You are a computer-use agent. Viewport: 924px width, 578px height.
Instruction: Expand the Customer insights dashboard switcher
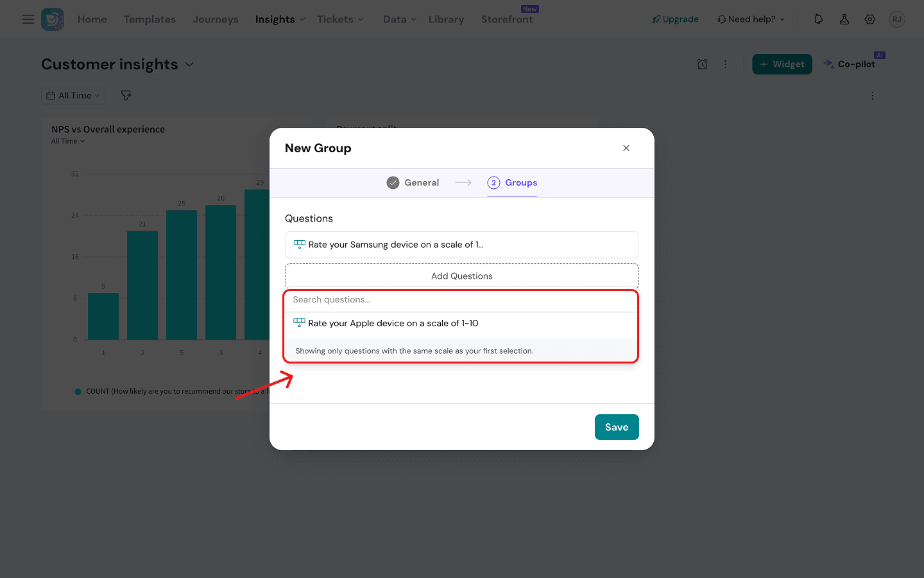pos(189,64)
